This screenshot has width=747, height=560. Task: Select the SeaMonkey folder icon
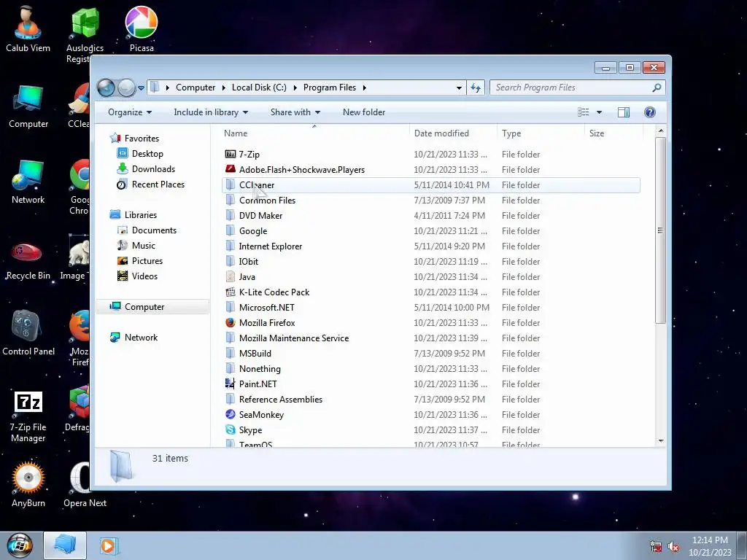click(230, 414)
